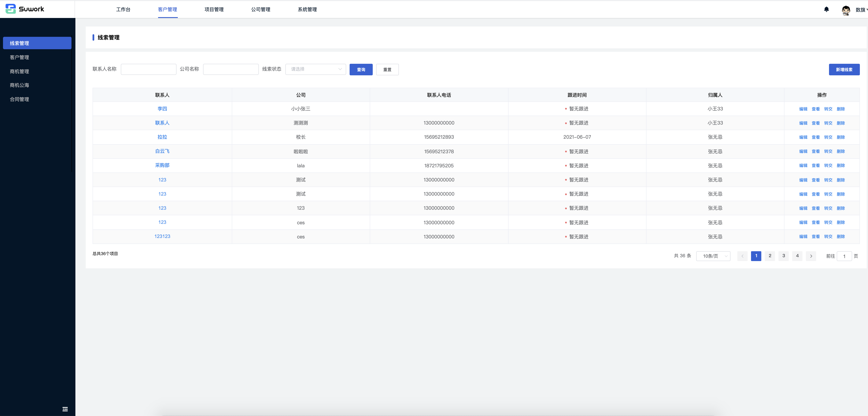Click the 前往 page number input

pos(844,256)
